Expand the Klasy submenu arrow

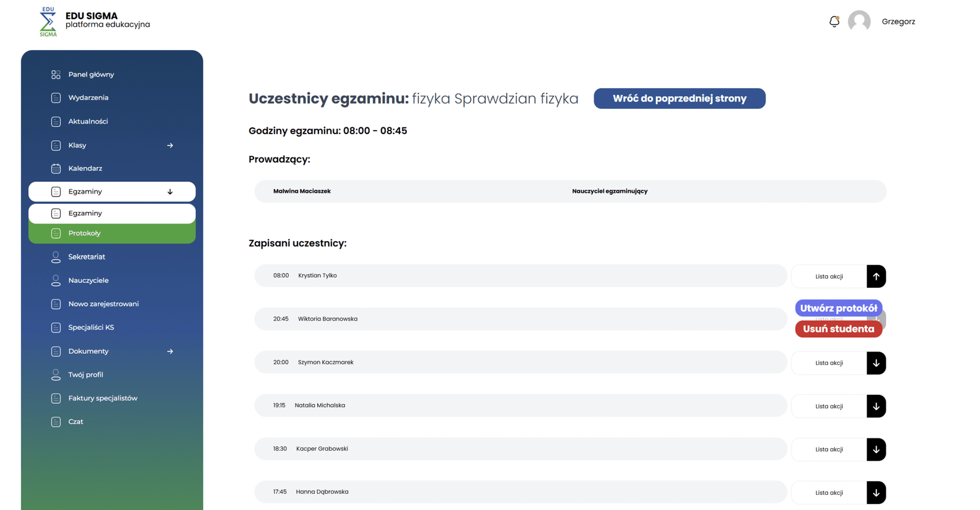click(170, 146)
